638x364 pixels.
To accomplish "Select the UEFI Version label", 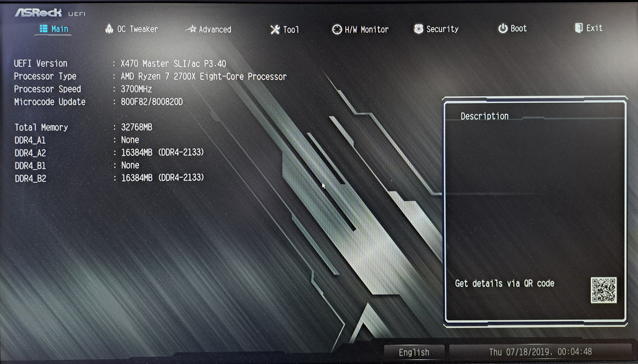I will click(41, 63).
